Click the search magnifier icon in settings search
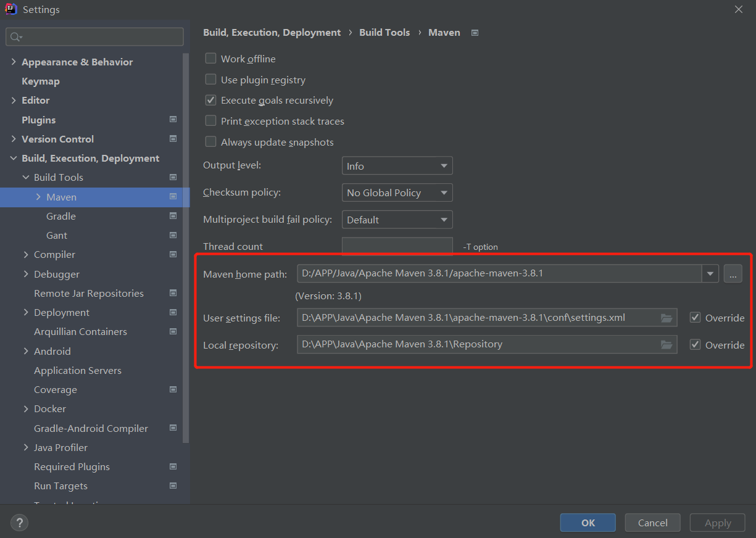 coord(15,37)
